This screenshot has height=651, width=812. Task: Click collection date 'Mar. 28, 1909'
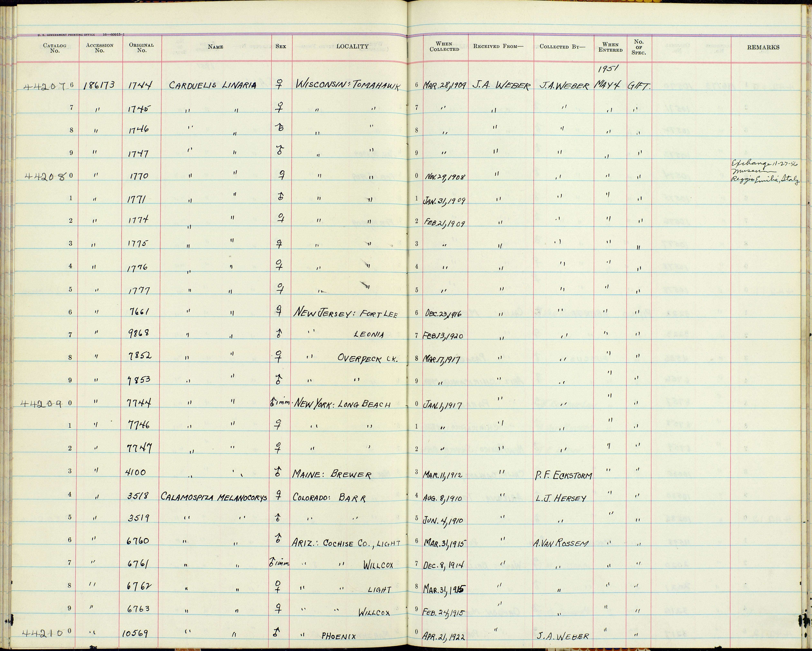point(445,86)
